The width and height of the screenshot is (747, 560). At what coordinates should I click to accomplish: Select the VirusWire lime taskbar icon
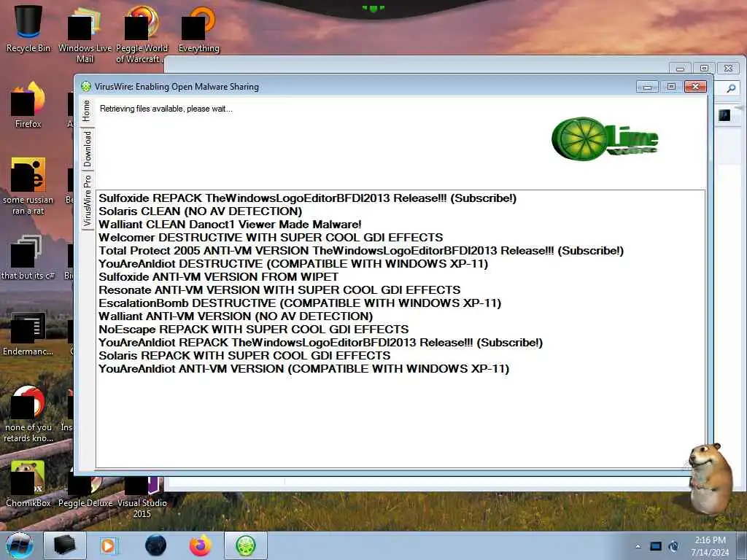point(246,545)
